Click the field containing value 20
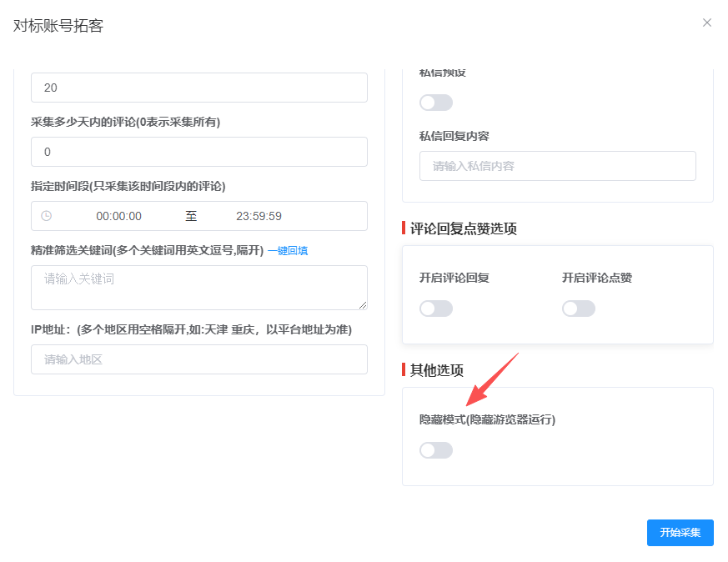Screen dimensions: 728x562 click(x=199, y=88)
